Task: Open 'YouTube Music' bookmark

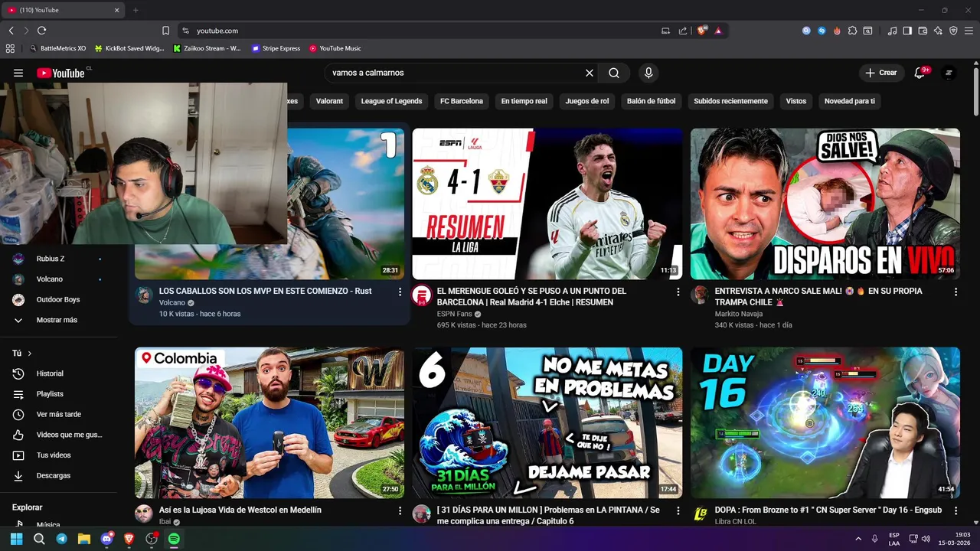Action: 335,48
